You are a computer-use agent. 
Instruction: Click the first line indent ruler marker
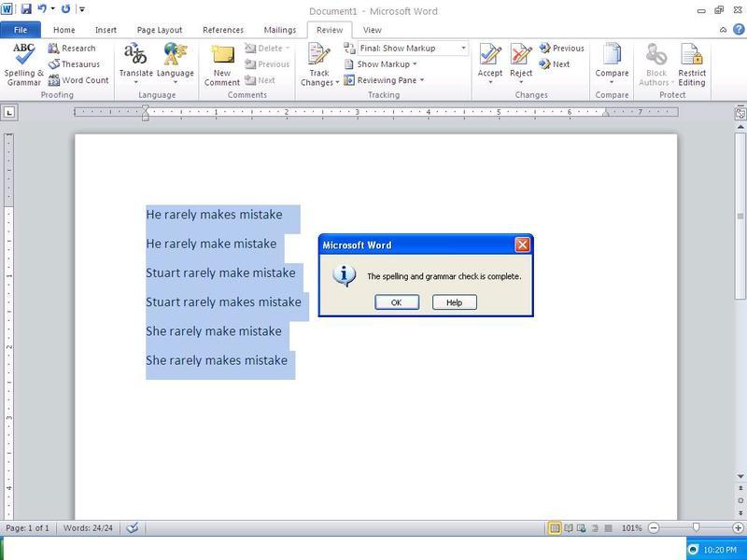pyautogui.click(x=146, y=108)
